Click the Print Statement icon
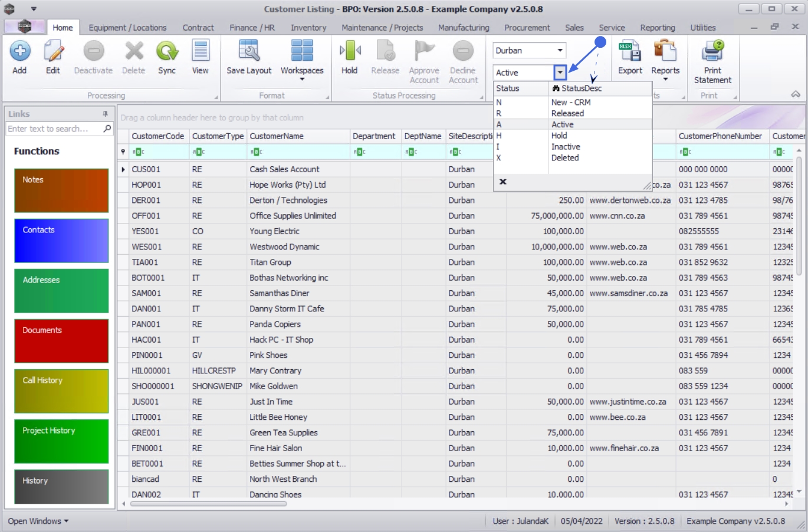 point(712,51)
